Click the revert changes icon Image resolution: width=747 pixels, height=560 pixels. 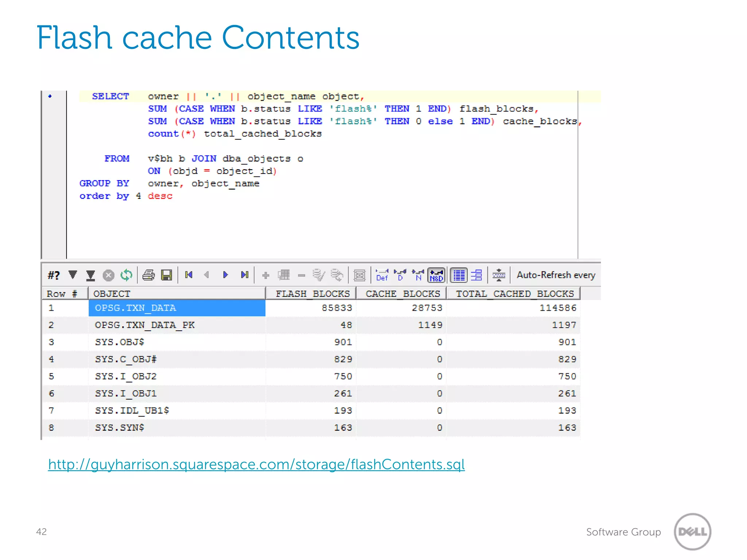click(x=337, y=275)
